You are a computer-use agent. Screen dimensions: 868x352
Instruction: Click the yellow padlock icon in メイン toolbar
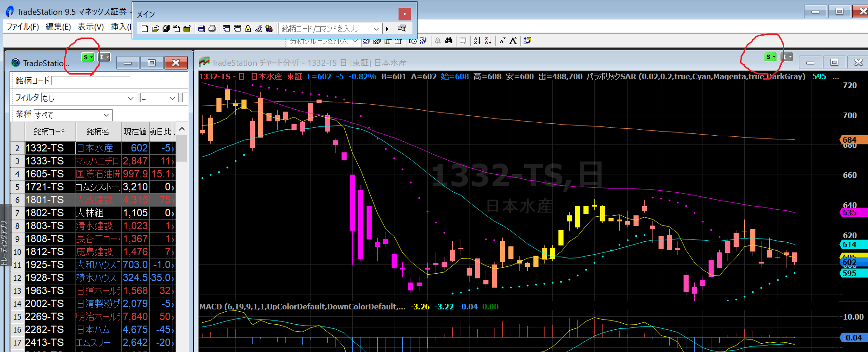click(248, 29)
